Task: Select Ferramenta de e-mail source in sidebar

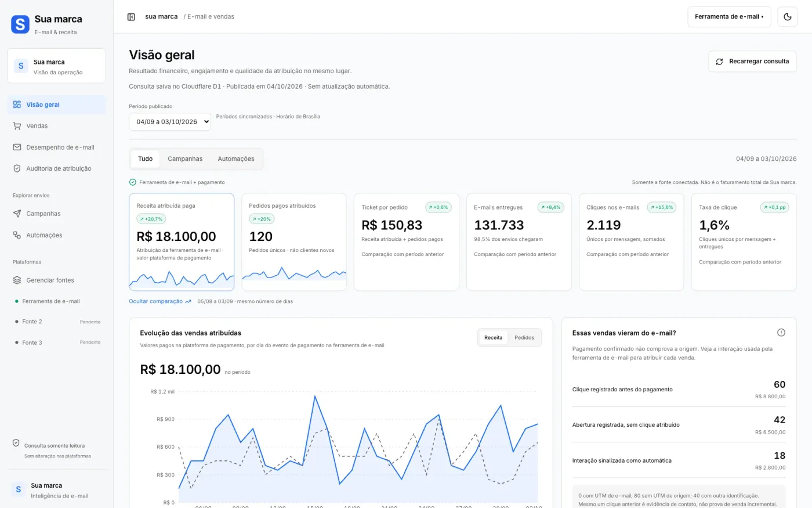Action: (x=56, y=301)
